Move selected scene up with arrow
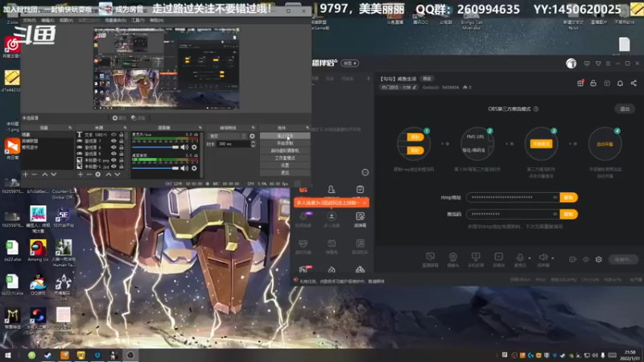The height and width of the screenshot is (362, 644). [x=45, y=175]
